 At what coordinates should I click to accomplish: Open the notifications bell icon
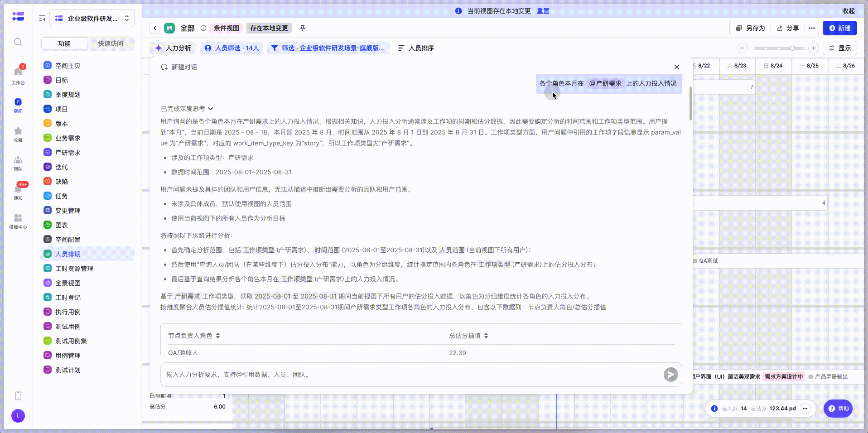coord(18,189)
